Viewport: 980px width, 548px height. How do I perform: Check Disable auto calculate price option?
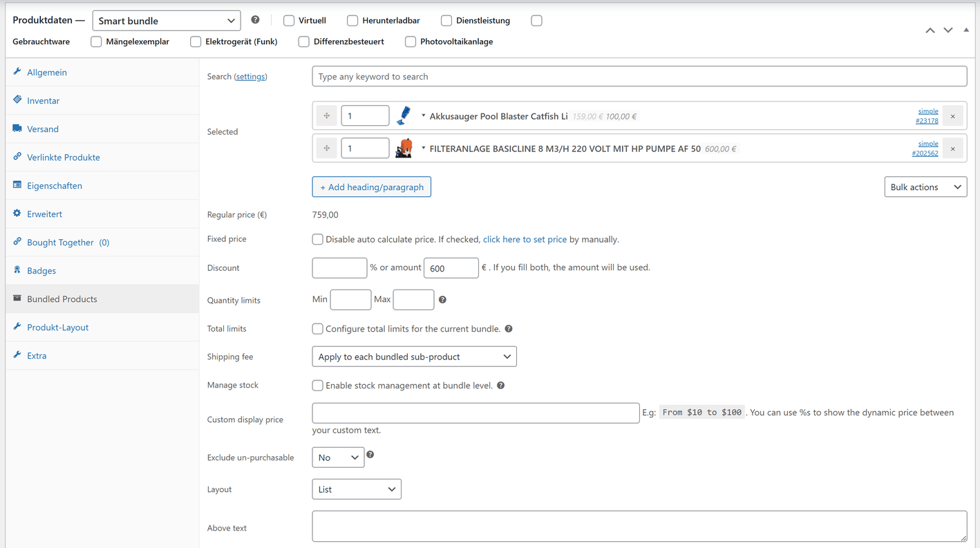coord(317,239)
